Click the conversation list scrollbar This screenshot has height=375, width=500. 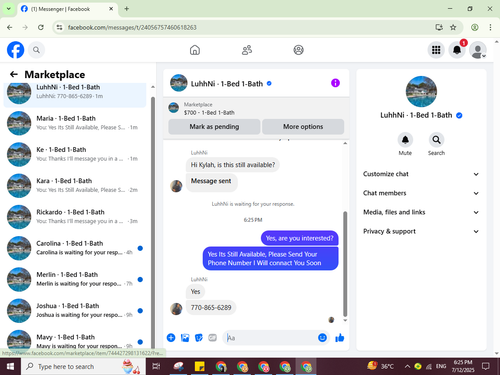[x=153, y=223]
